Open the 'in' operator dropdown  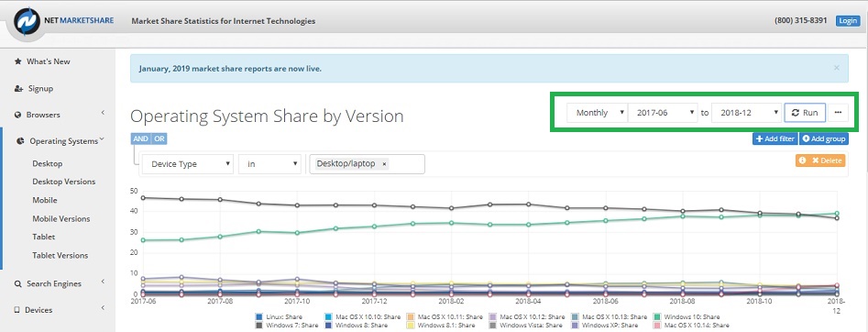click(269, 164)
